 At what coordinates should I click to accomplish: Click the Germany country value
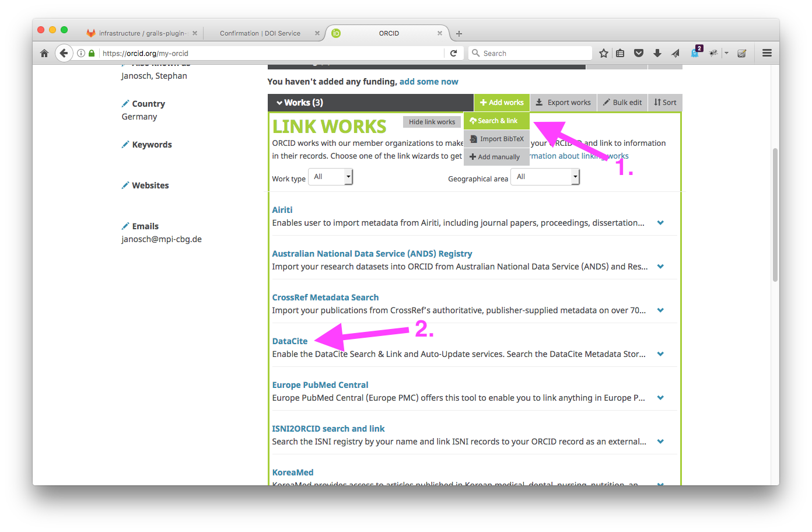139,117
